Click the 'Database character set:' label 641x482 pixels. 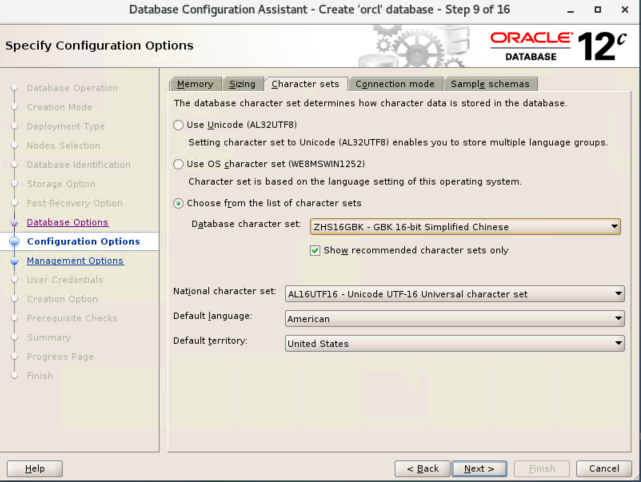pyautogui.click(x=246, y=224)
